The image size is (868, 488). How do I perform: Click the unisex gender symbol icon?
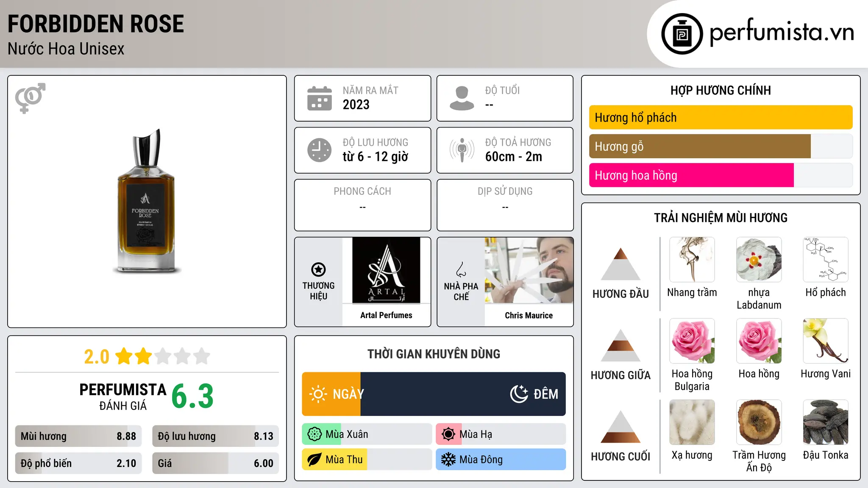coord(30,98)
